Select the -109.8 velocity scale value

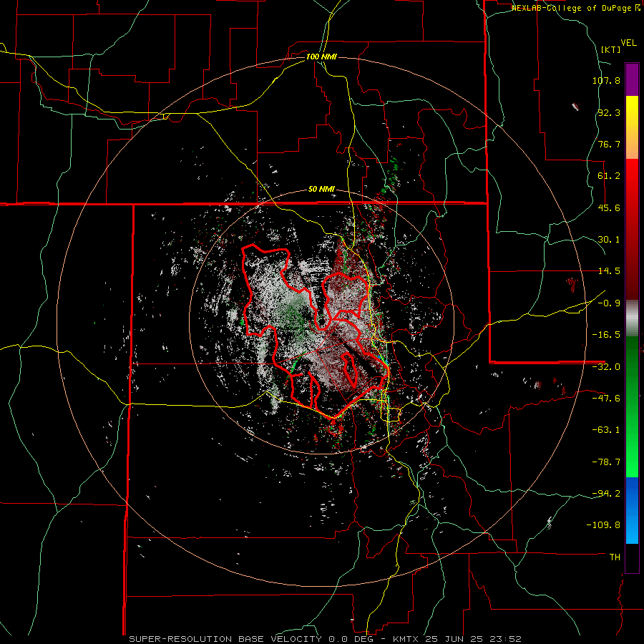coord(604,525)
